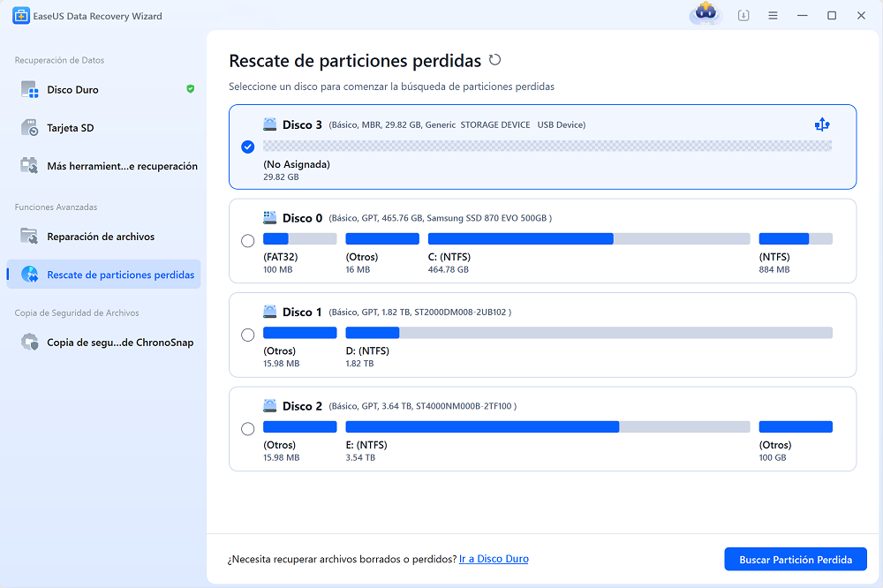
Task: Click Buscar Partición Perdida button
Action: coord(796,559)
